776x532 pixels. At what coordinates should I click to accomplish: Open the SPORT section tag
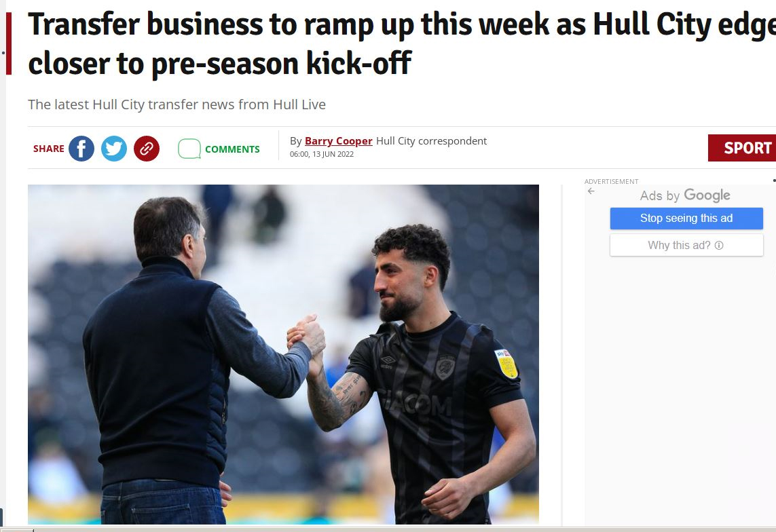click(742, 148)
